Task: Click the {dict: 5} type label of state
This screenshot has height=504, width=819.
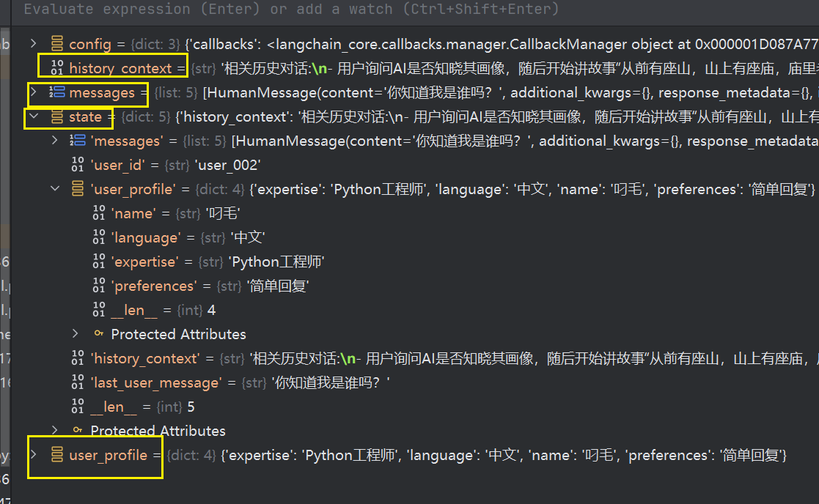Action: [x=146, y=117]
